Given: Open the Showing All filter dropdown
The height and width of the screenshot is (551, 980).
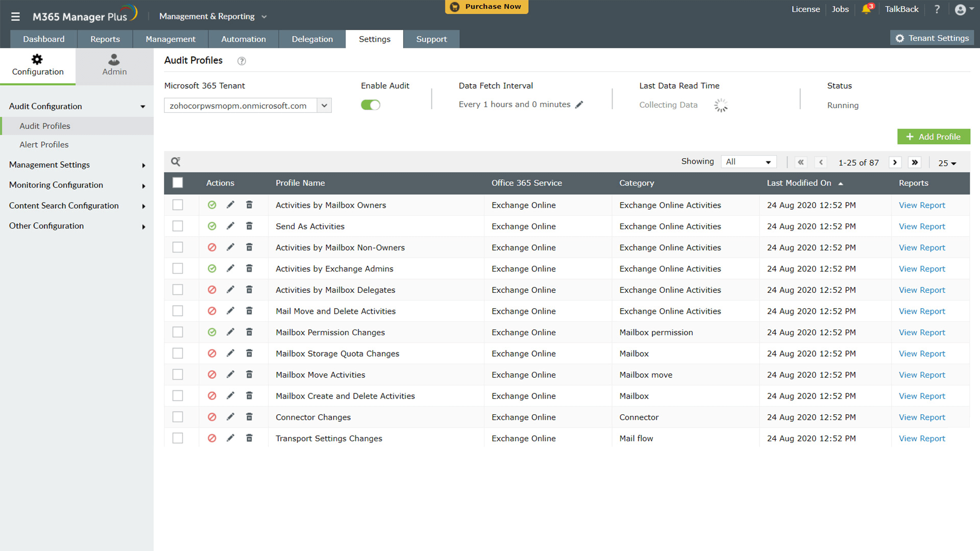Looking at the screenshot, I should coord(748,162).
